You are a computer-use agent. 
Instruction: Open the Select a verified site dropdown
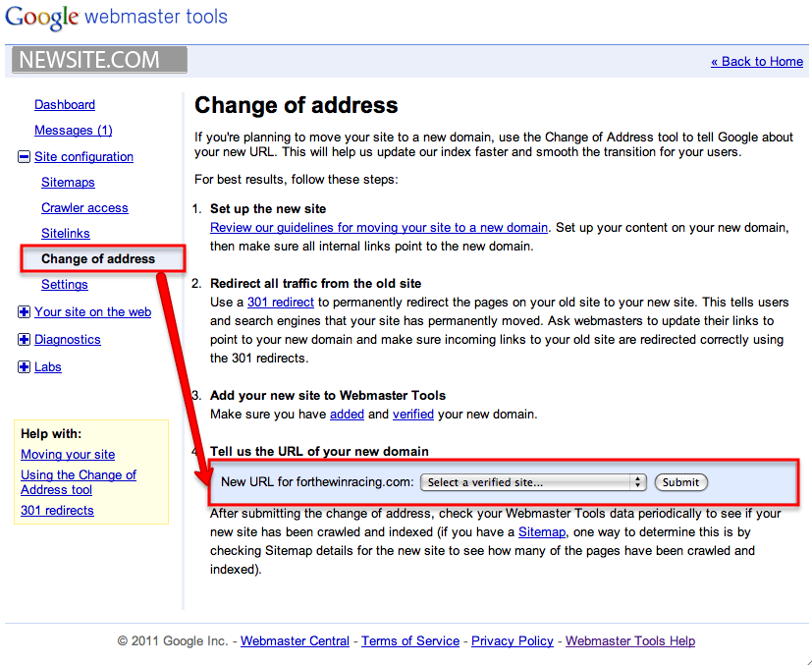point(532,482)
